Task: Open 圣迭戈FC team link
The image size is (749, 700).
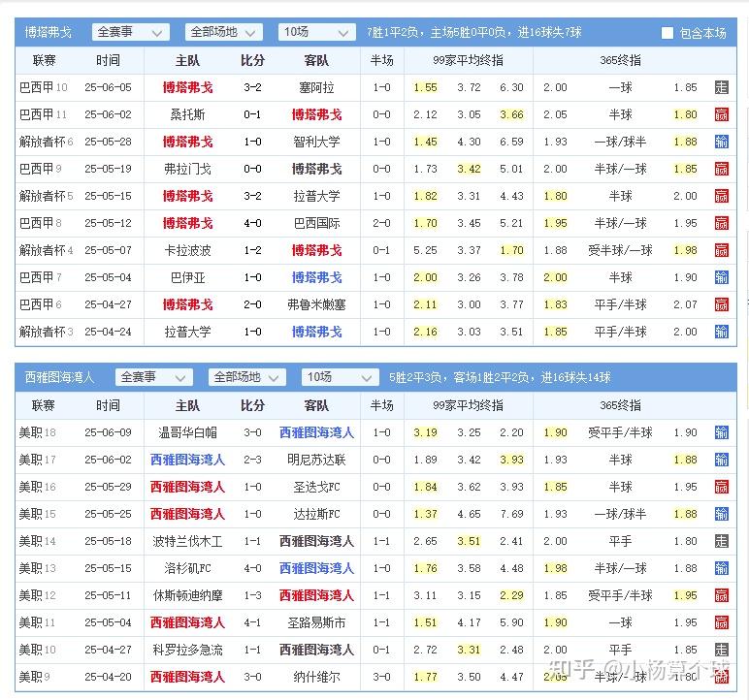Action: coord(316,487)
